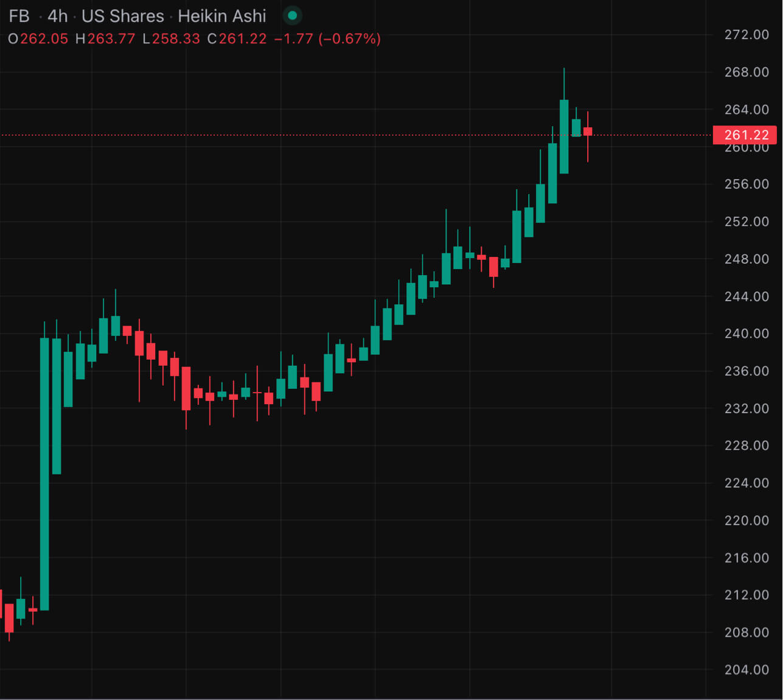
Task: Click the 220.00 price axis label
Action: [746, 520]
